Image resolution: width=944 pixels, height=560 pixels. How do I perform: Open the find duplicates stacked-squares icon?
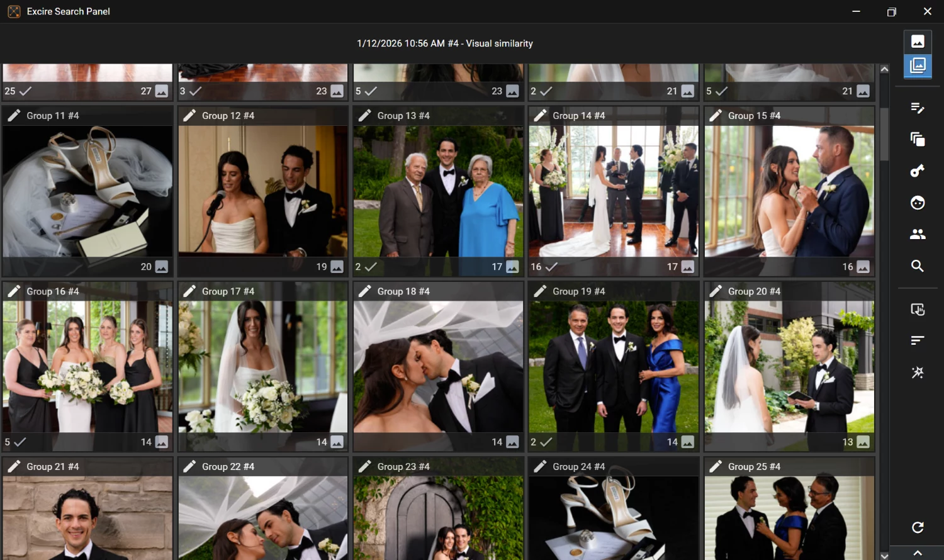918,139
